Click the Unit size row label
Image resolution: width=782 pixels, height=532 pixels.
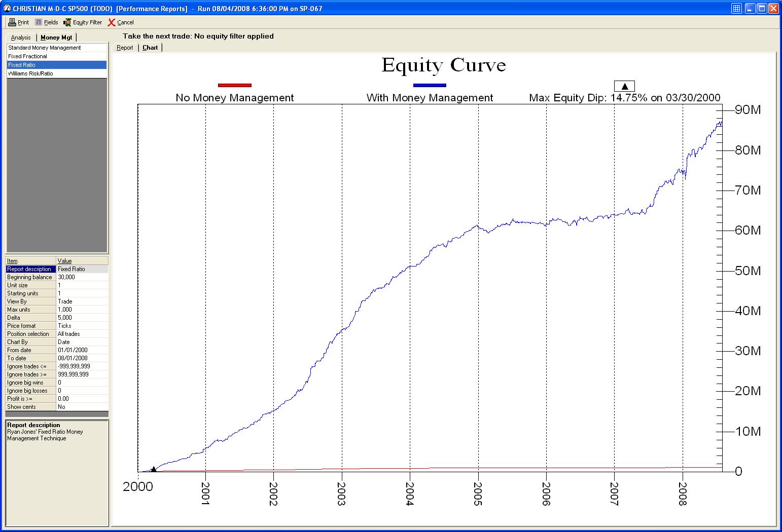point(30,285)
